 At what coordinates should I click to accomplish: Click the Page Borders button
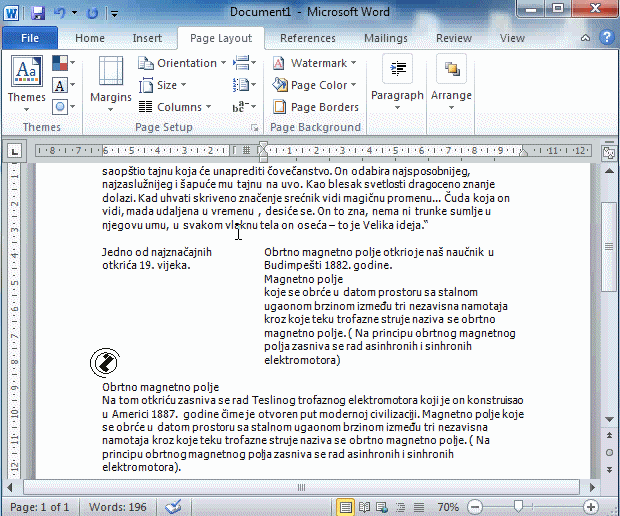tap(316, 107)
